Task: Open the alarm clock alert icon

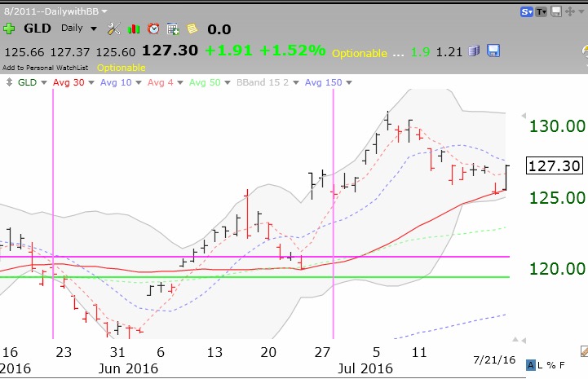Action: click(153, 29)
